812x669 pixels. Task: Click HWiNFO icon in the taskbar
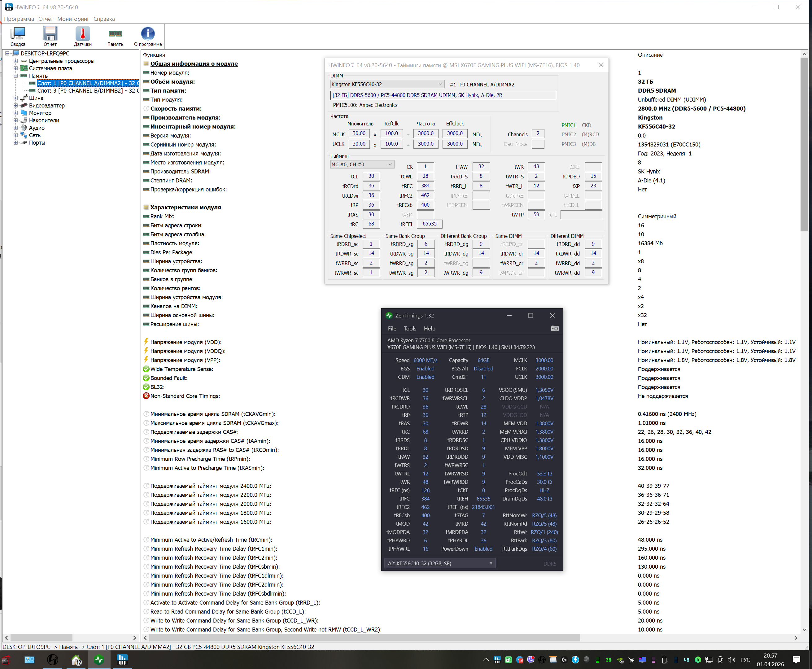coord(122,660)
